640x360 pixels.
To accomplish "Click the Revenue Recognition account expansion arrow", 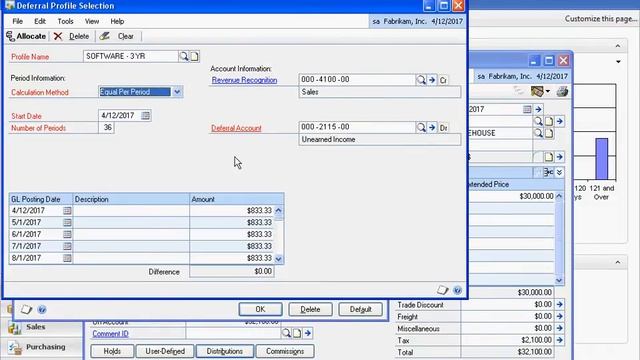I will (432, 80).
